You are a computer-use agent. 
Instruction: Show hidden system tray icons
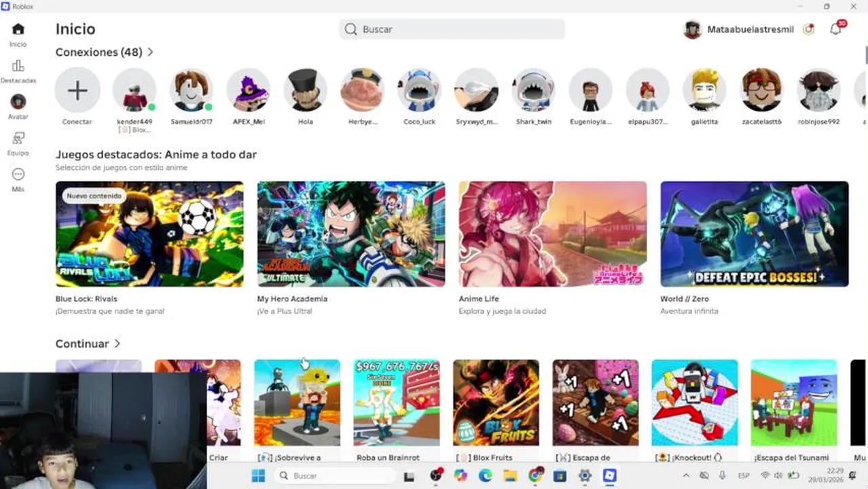[x=686, y=475]
